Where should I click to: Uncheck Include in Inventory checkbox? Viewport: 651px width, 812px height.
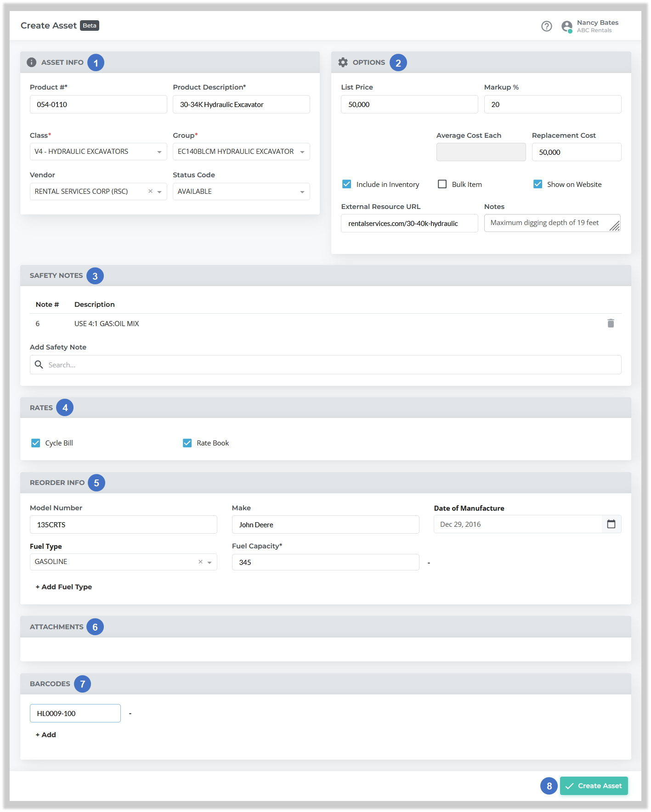coord(347,184)
